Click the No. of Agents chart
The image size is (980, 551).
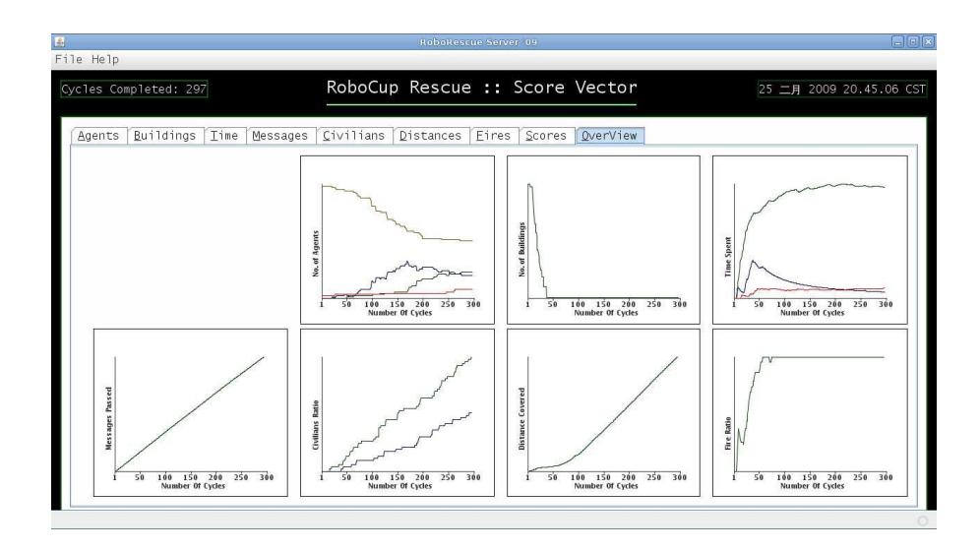click(398, 240)
